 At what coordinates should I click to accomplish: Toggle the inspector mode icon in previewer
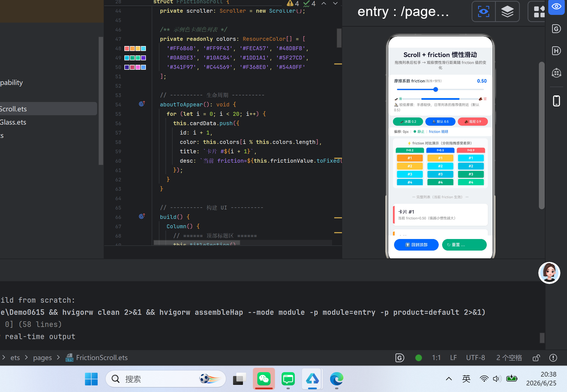pyautogui.click(x=483, y=12)
